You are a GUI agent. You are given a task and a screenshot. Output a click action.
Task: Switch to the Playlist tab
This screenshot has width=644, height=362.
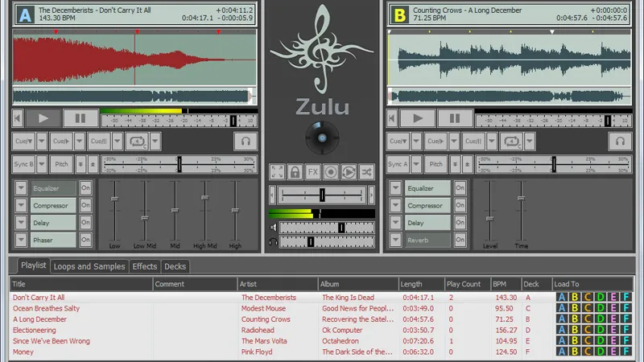click(x=33, y=265)
